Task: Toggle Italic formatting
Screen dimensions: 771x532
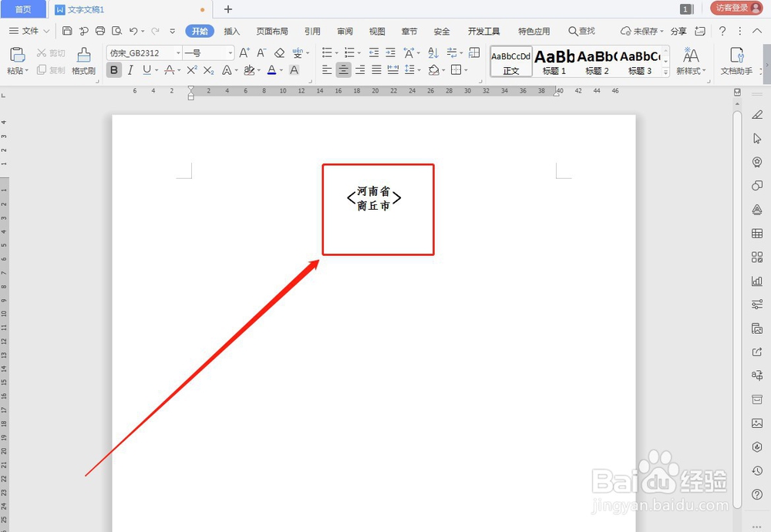Action: 130,70
